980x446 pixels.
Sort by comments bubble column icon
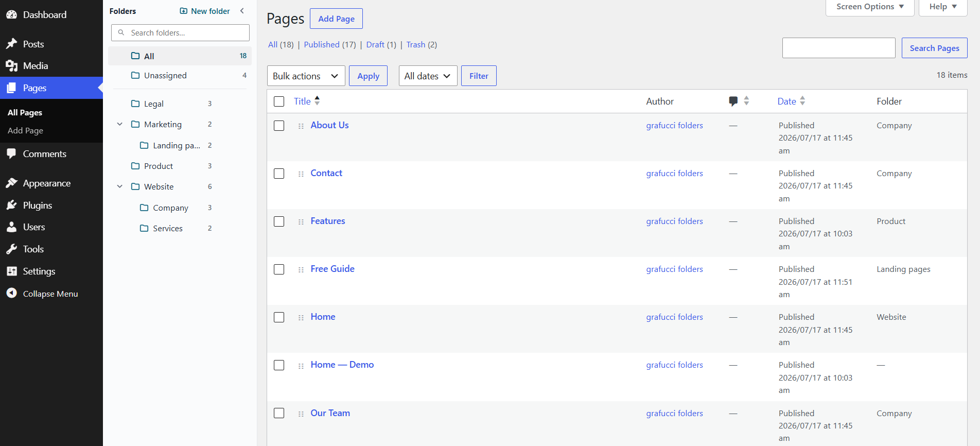tap(733, 101)
